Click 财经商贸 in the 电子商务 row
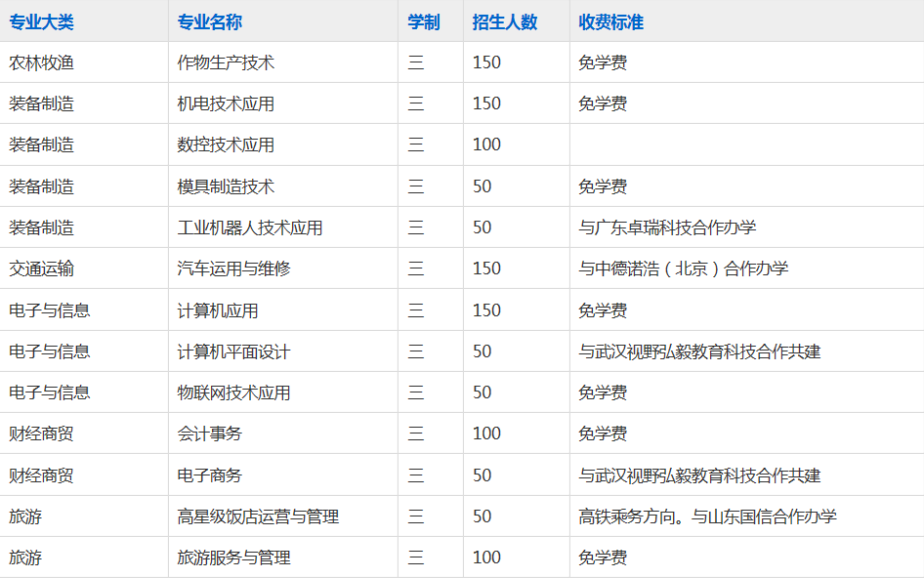This screenshot has width=924, height=578. 41,475
